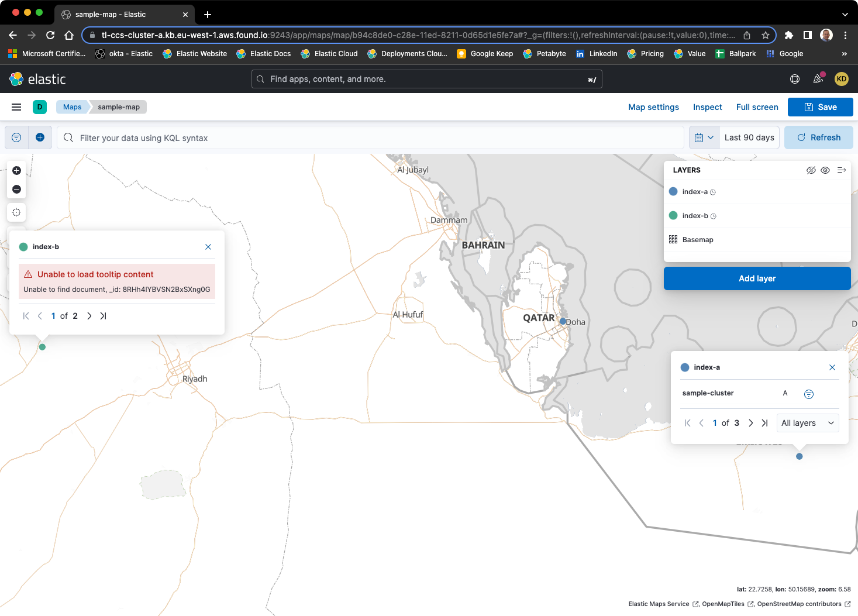Screen dimensions: 858x616
Task: Show all layers with the eye icon
Action: [x=825, y=170]
